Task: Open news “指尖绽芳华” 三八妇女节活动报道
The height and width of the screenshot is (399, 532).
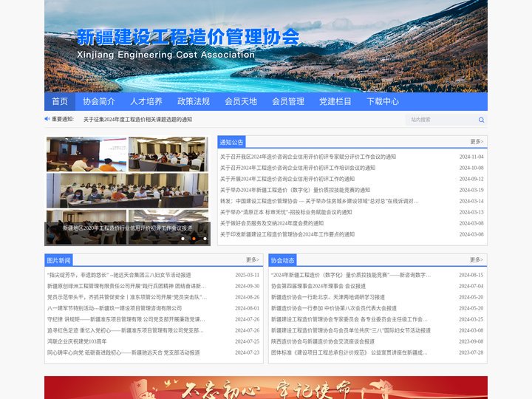Action: [119, 275]
